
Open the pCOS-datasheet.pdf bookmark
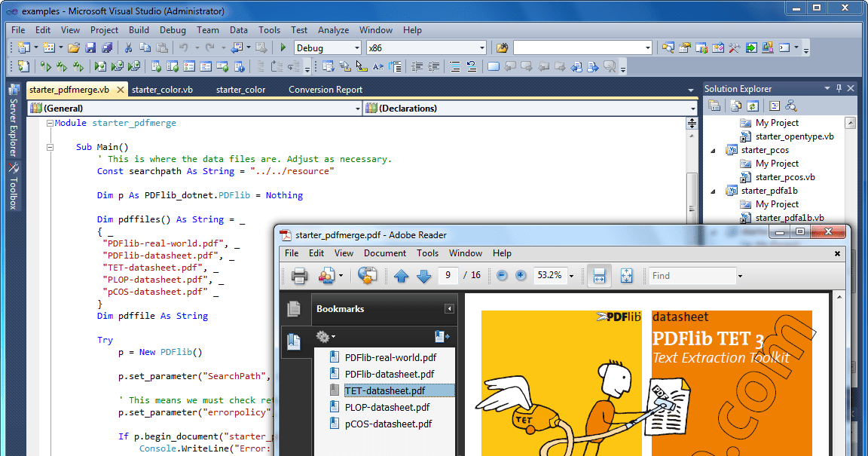click(x=389, y=424)
